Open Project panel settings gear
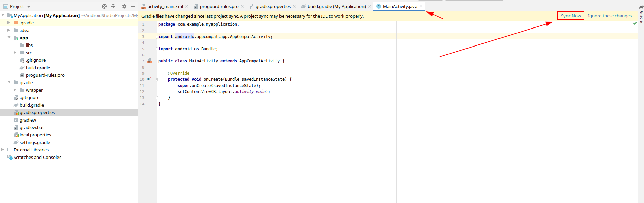This screenshot has width=644, height=203. [124, 6]
